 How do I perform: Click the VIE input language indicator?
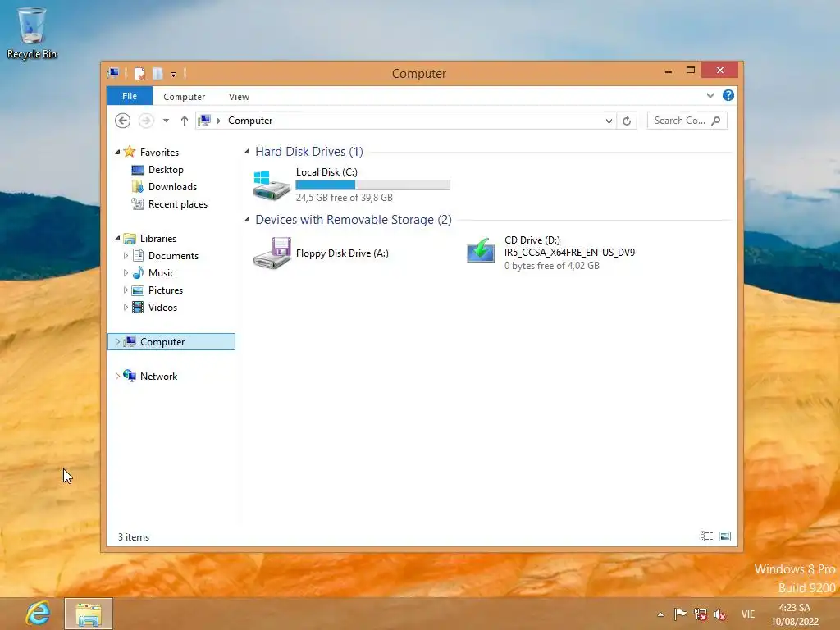point(748,614)
